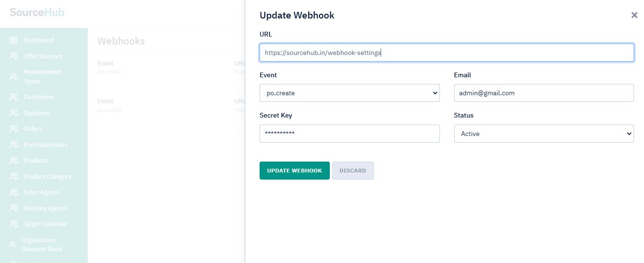Click the Delivery Agents sidebar icon
This screenshot has height=263, width=644.
14,209
